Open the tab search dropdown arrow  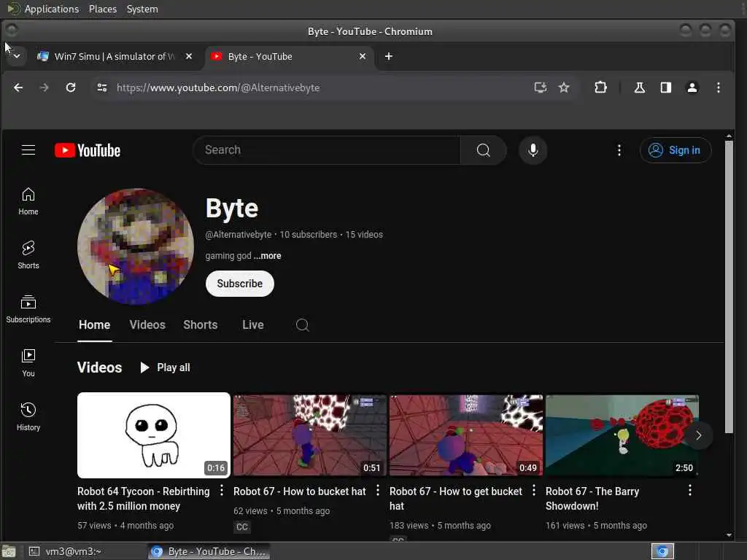(x=17, y=56)
